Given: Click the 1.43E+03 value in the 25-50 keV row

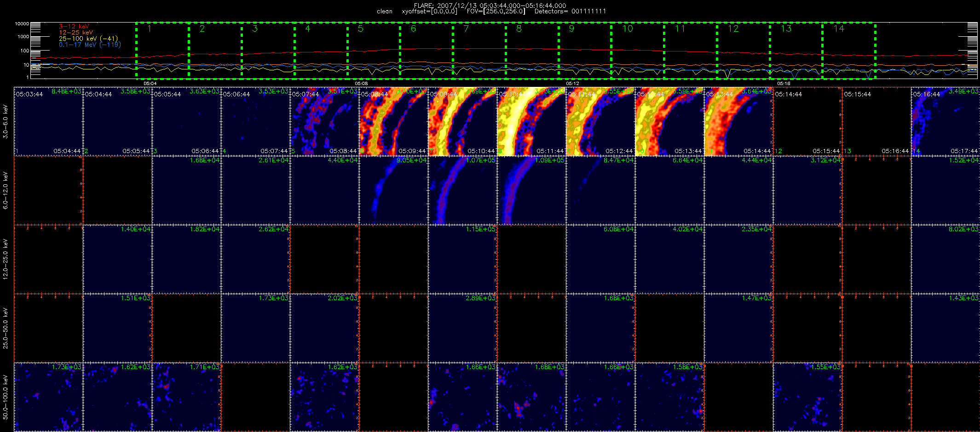Looking at the screenshot, I should 963,298.
